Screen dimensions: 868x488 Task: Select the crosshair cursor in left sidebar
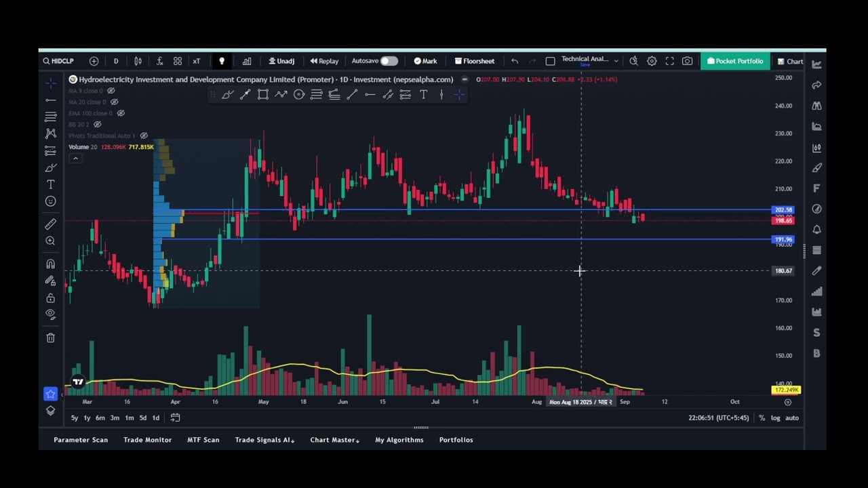[x=51, y=83]
